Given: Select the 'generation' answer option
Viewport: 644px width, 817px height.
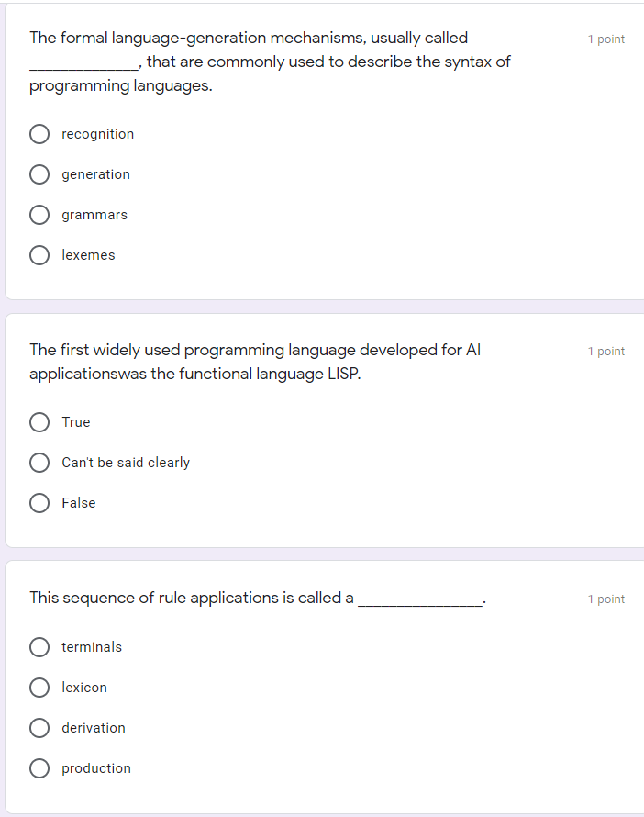Looking at the screenshot, I should pyautogui.click(x=39, y=174).
